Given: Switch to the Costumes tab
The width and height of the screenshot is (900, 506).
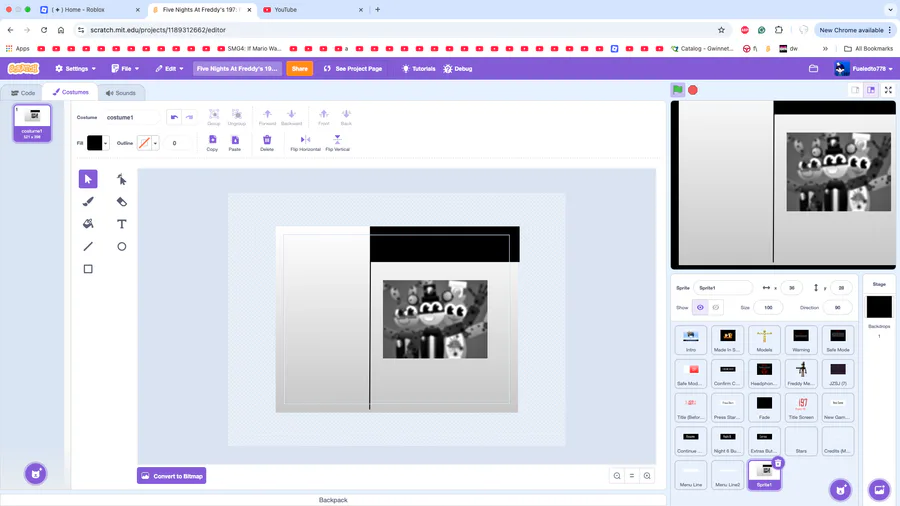Looking at the screenshot, I should coord(71,92).
